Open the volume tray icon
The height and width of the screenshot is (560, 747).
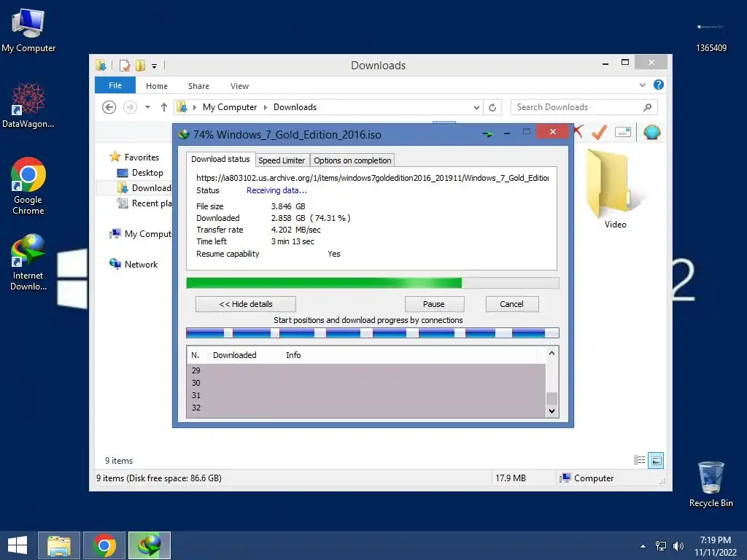(678, 546)
